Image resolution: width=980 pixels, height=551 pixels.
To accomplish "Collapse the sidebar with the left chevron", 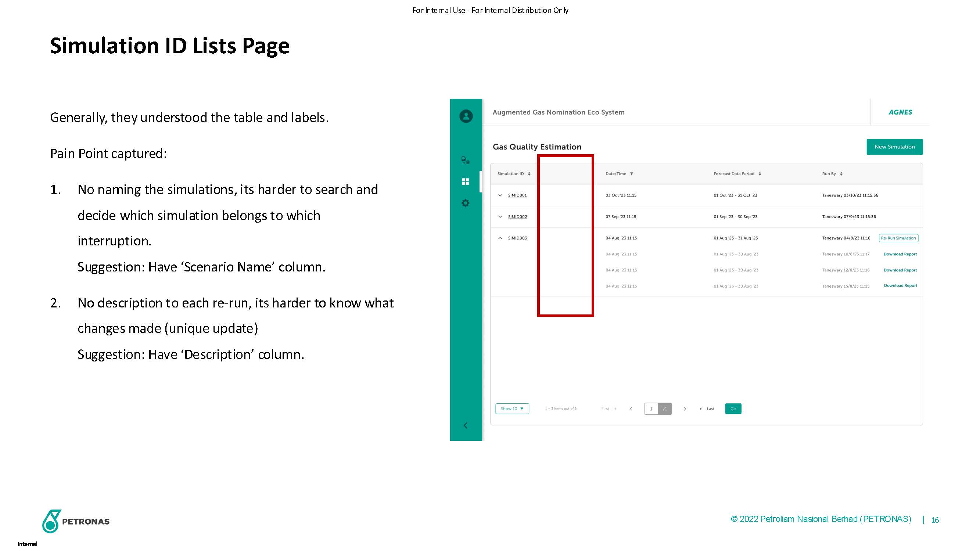I will 465,425.
